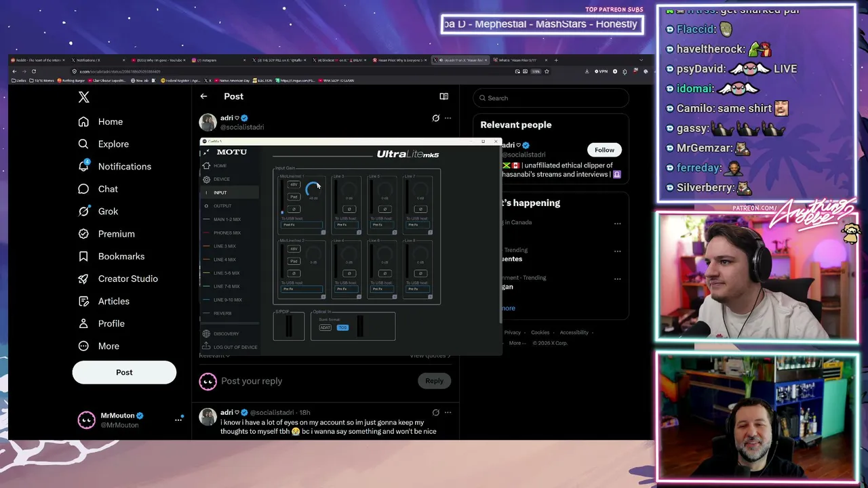Image resolution: width=868 pixels, height=488 pixels.
Task: Open Bookmarks on X sidebar
Action: click(x=112, y=256)
